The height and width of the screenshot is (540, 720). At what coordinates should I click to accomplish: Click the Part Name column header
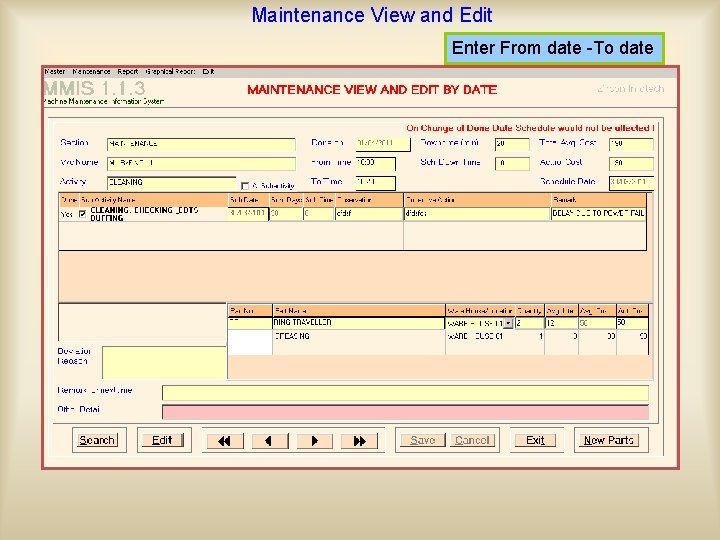pyautogui.click(x=359, y=311)
